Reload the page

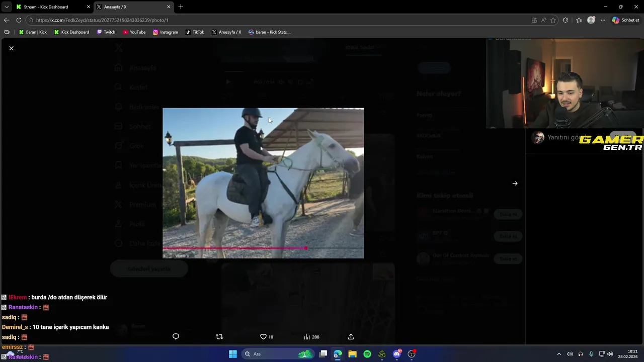click(x=19, y=20)
